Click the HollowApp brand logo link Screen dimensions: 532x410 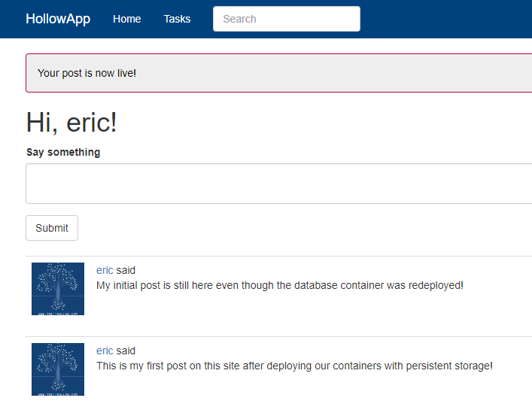[x=58, y=19]
